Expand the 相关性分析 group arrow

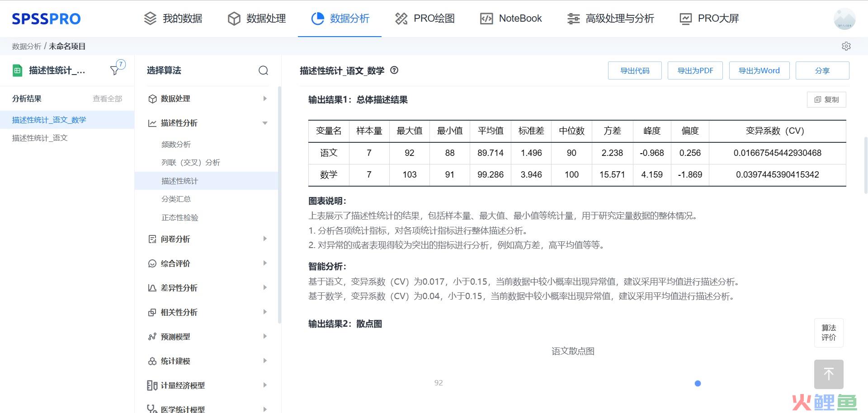tap(265, 312)
